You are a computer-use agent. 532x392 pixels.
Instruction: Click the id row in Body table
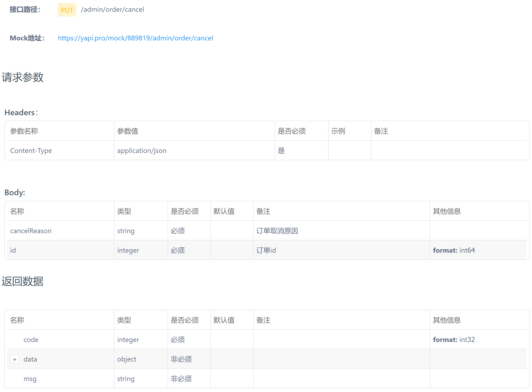(x=13, y=250)
